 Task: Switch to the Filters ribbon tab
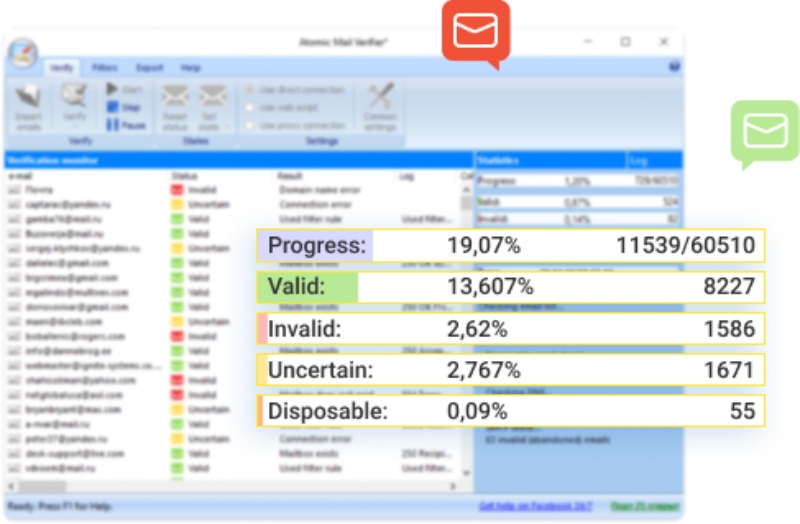pyautogui.click(x=104, y=68)
